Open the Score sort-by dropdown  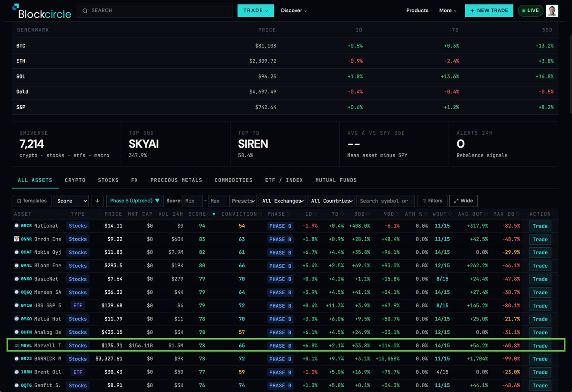pyautogui.click(x=71, y=201)
